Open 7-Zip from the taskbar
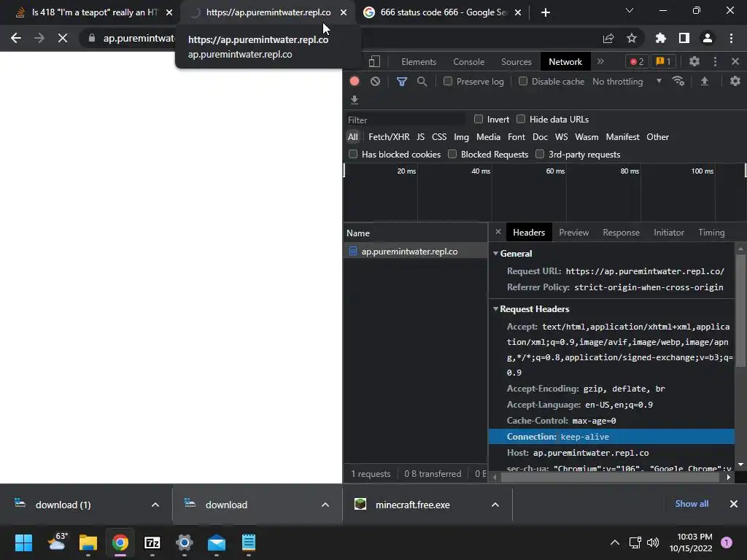Image resolution: width=747 pixels, height=560 pixels. point(152,542)
